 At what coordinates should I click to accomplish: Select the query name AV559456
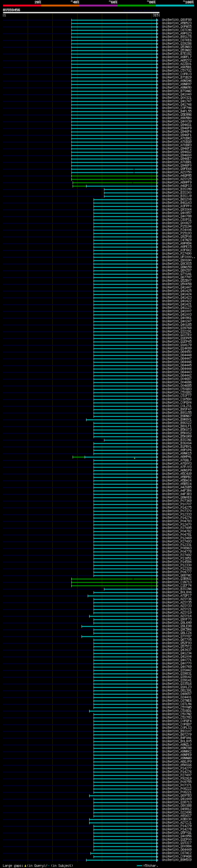tap(11, 10)
